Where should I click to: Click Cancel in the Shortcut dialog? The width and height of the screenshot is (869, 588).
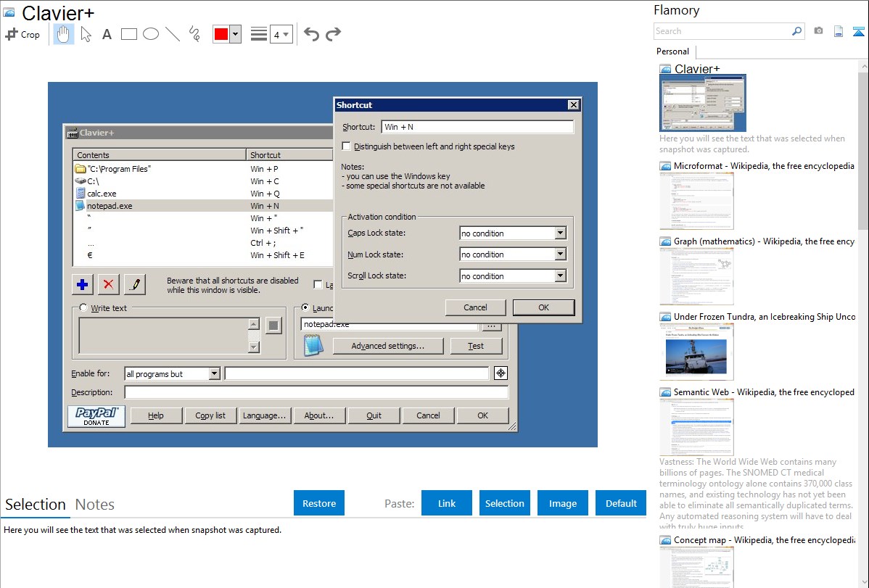tap(476, 307)
